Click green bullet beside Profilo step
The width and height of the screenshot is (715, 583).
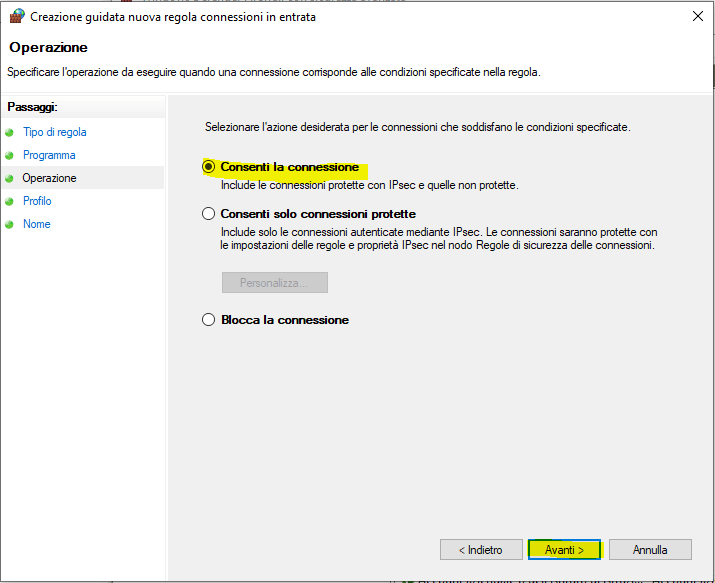(10, 201)
